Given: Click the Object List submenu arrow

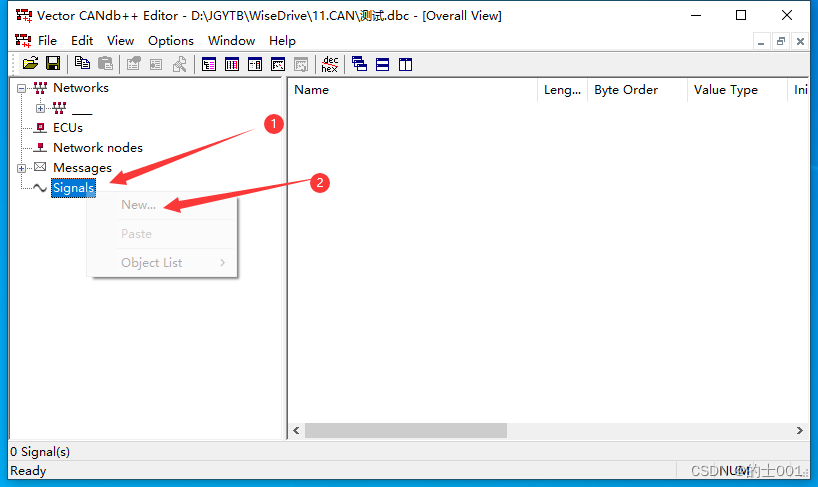Looking at the screenshot, I should (223, 263).
